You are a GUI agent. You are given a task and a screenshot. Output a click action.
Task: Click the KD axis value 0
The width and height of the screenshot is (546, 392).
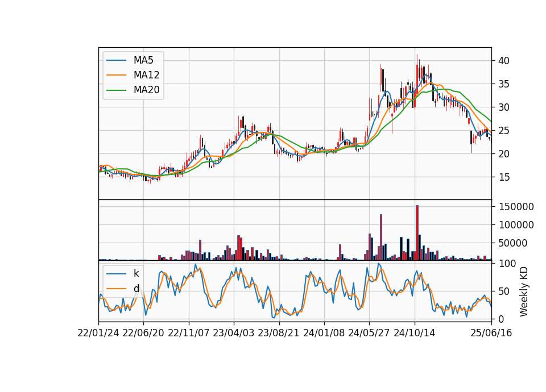[502, 319]
